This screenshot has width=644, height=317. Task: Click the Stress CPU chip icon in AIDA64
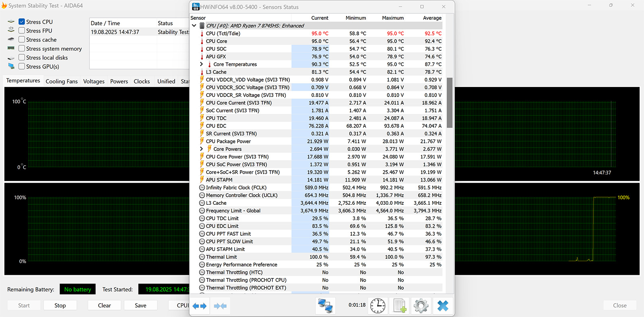11,22
